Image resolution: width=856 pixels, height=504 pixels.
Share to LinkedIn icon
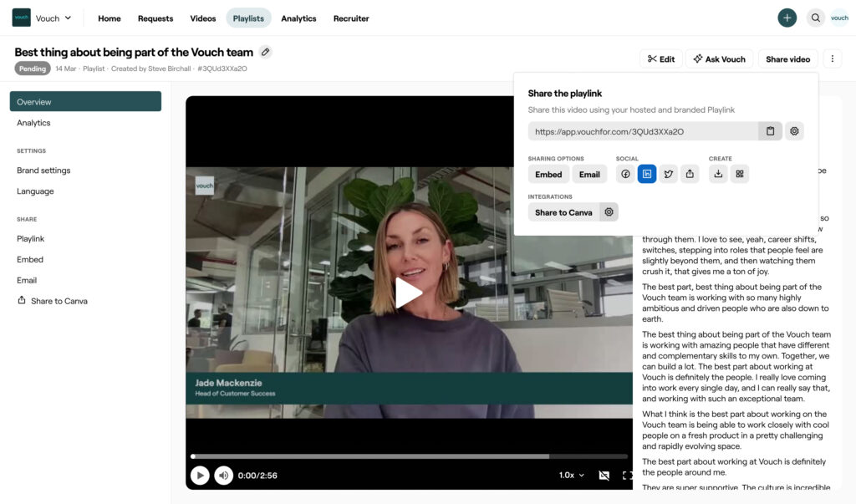point(647,174)
